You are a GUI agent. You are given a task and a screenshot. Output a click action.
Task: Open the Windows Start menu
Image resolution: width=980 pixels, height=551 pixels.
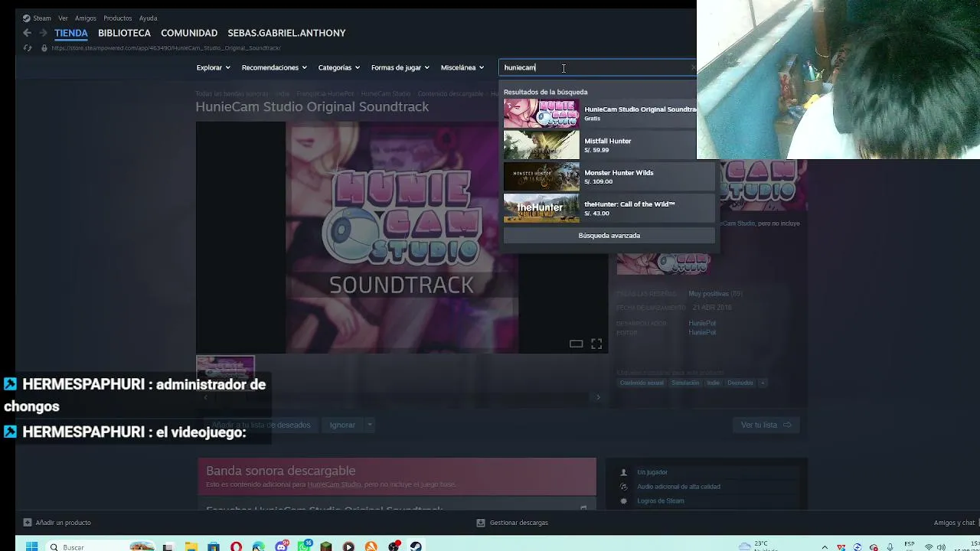[31, 546]
